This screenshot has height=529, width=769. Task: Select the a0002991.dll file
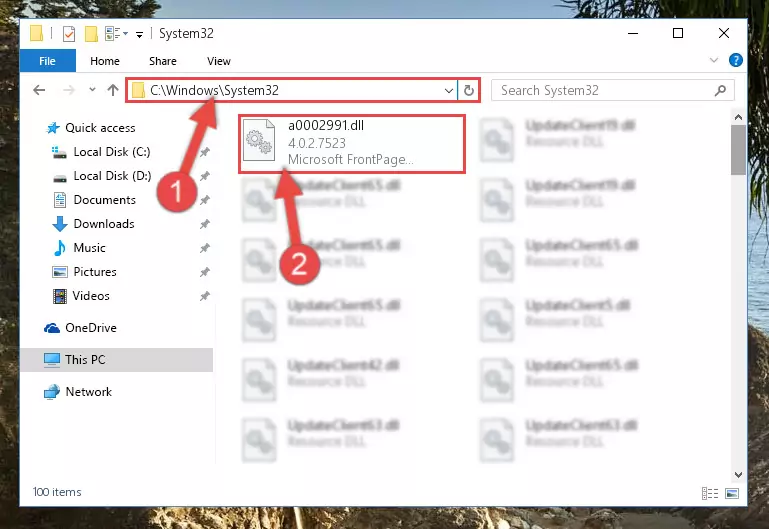tap(352, 144)
